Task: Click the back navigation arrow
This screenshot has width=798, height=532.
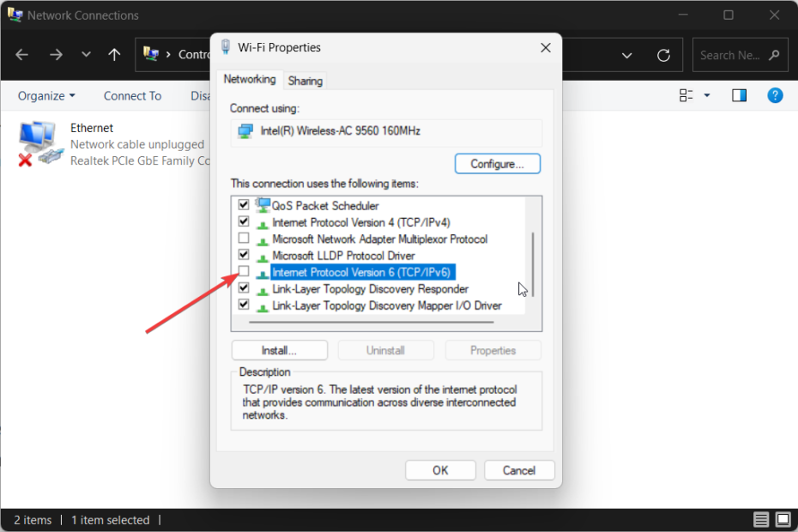Action: (x=21, y=54)
